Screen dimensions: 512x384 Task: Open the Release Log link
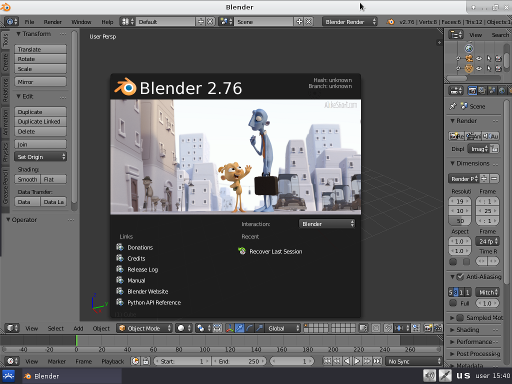click(x=143, y=269)
